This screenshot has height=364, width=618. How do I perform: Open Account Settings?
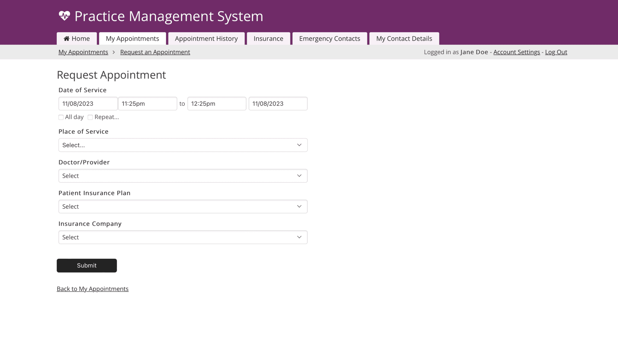pyautogui.click(x=516, y=52)
